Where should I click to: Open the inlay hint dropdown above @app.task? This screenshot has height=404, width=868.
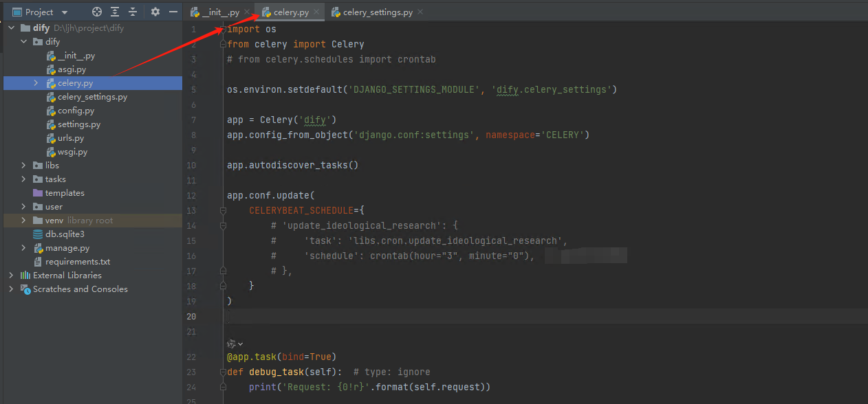coord(235,344)
